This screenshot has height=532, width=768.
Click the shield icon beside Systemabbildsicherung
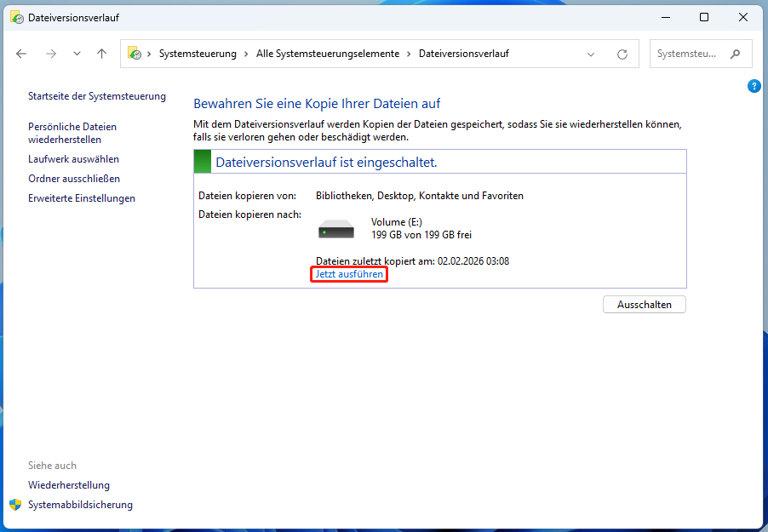[x=15, y=505]
